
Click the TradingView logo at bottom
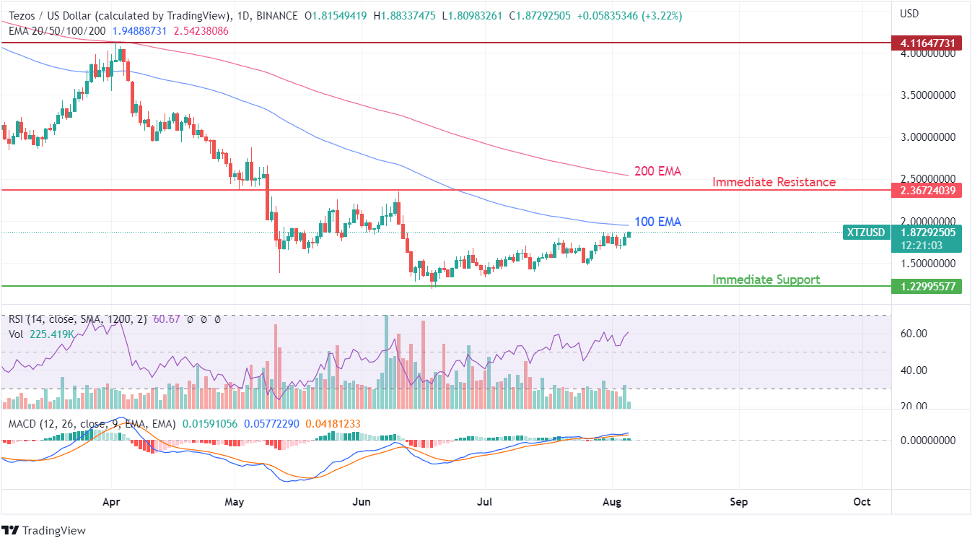tap(44, 530)
